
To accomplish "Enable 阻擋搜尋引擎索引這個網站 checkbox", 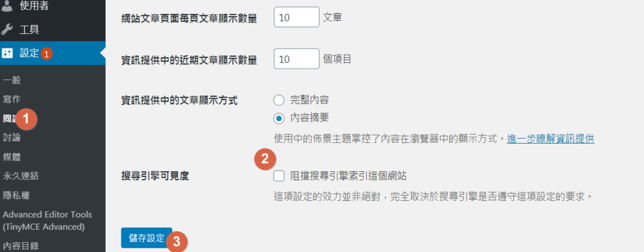I will 279,176.
